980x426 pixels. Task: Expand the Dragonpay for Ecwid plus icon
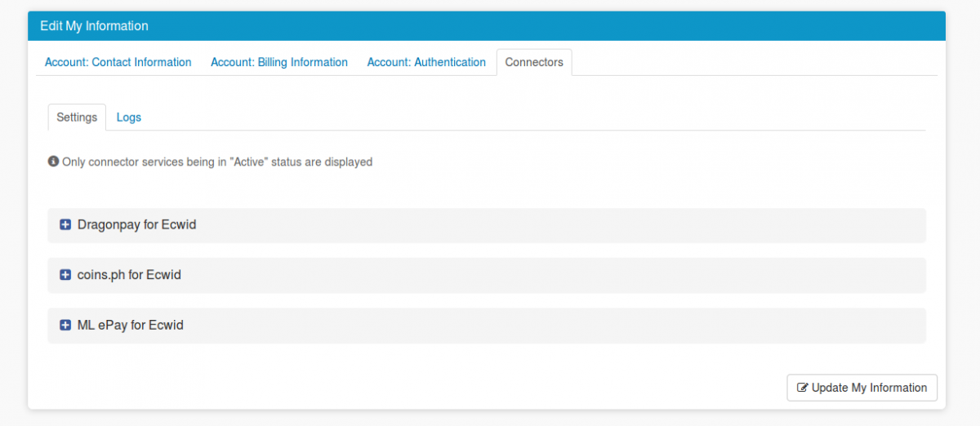point(65,224)
